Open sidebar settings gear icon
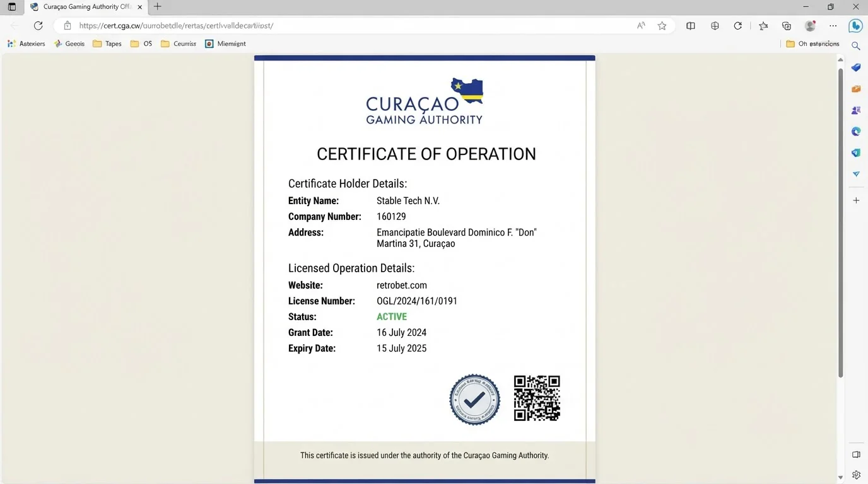This screenshot has height=484, width=868. 856,475
